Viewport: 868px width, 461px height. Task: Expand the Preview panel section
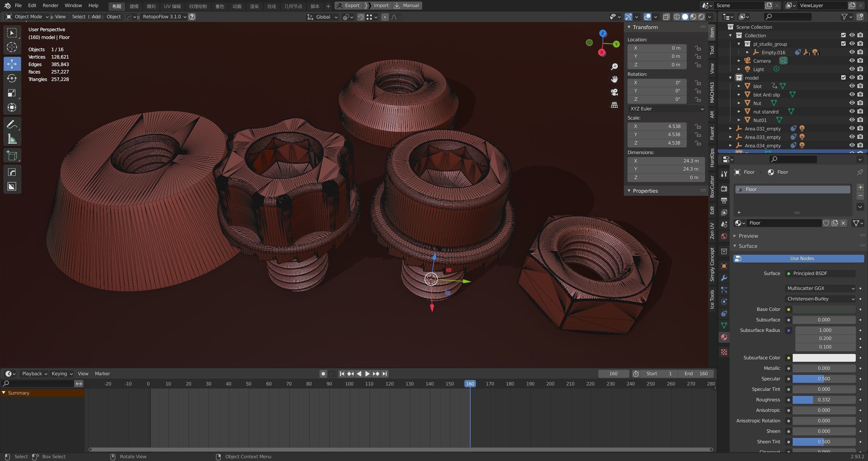click(x=748, y=236)
